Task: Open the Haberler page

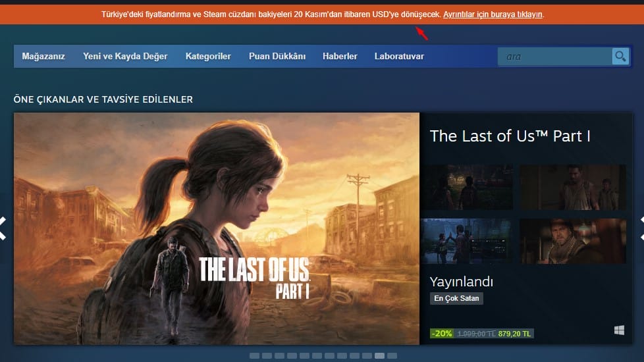Action: coord(340,56)
